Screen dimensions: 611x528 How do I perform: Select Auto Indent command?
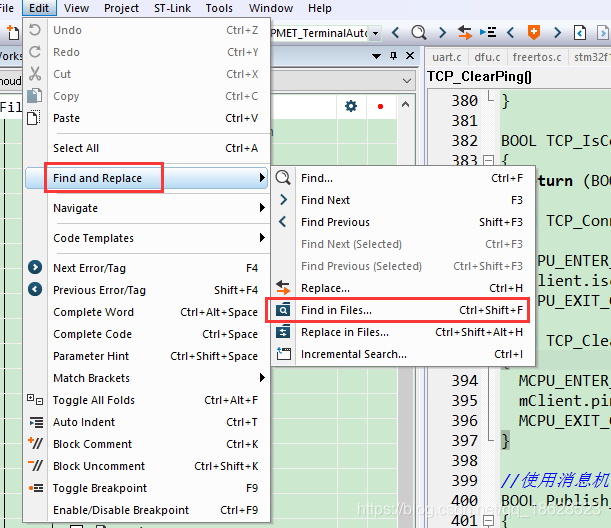click(x=146, y=422)
